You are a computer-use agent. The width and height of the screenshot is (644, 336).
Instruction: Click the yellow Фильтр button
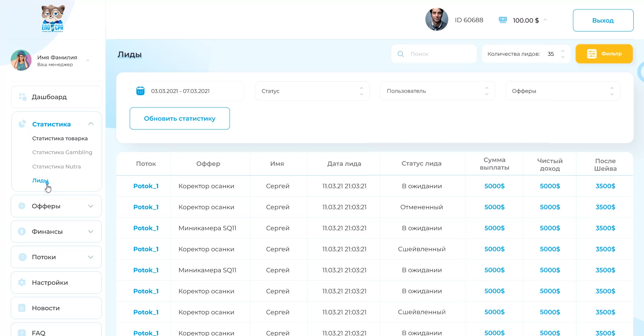(x=604, y=54)
